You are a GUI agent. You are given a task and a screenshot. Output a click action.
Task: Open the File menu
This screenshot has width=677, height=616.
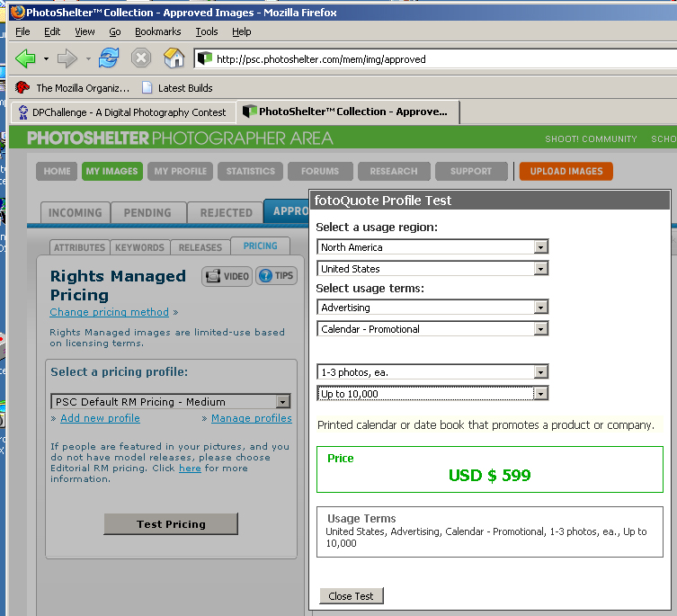click(x=22, y=31)
